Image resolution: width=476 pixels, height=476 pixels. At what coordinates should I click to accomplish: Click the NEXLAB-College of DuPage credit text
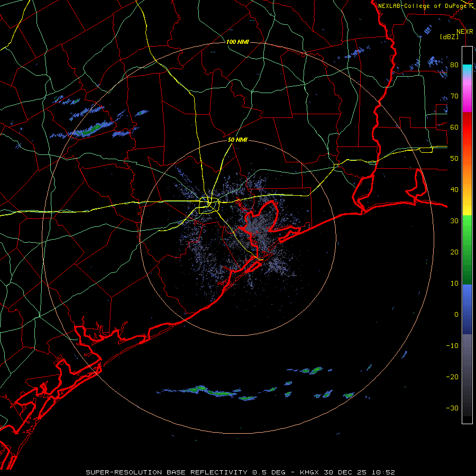pos(423,6)
